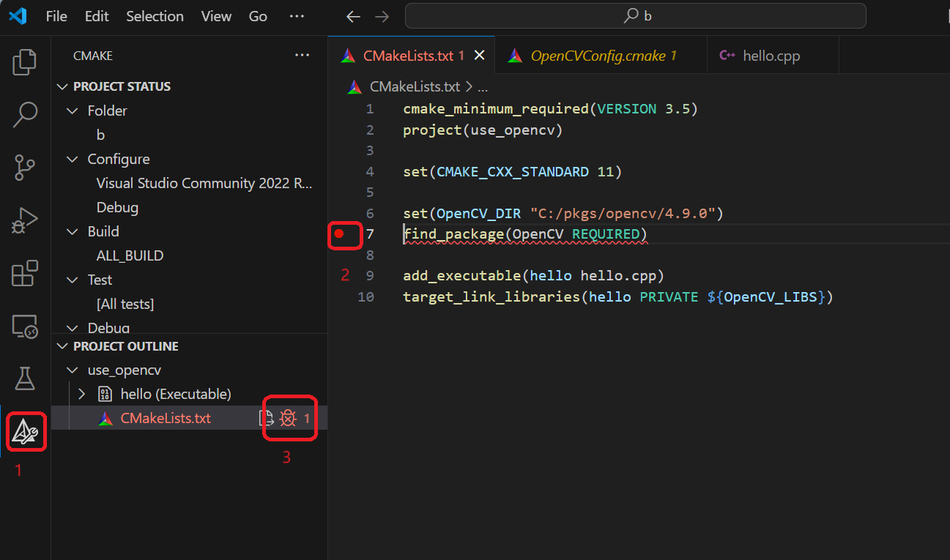This screenshot has width=950, height=560.
Task: Launch CMakeLists.txt using the run file icon
Action: tap(264, 418)
